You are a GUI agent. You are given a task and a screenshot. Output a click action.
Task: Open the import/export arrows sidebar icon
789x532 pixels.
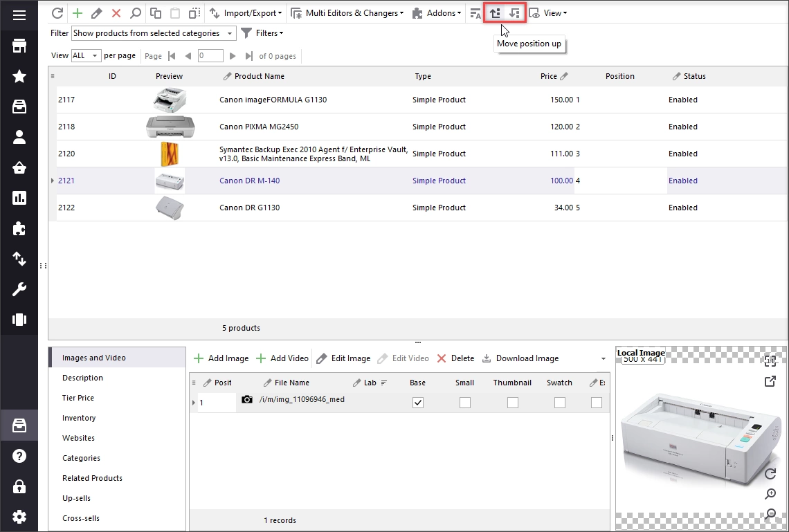coord(19,259)
